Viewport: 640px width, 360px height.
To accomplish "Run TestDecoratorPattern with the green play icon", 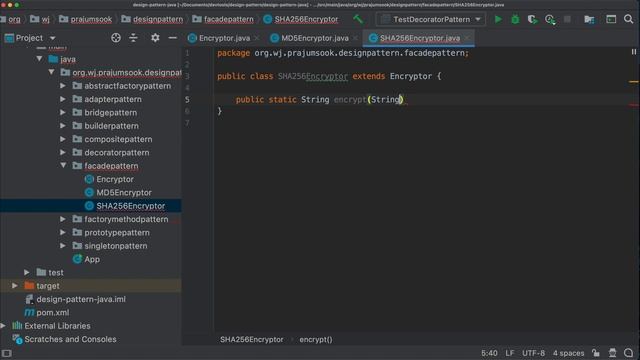I will (498, 19).
